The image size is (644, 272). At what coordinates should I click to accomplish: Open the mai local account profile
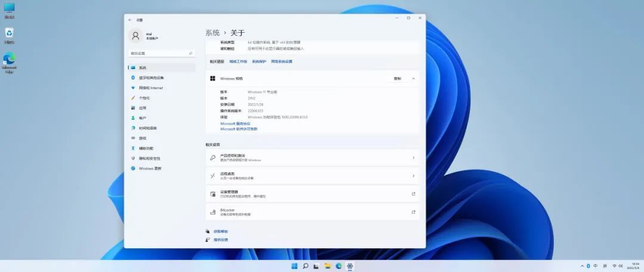tap(144, 36)
